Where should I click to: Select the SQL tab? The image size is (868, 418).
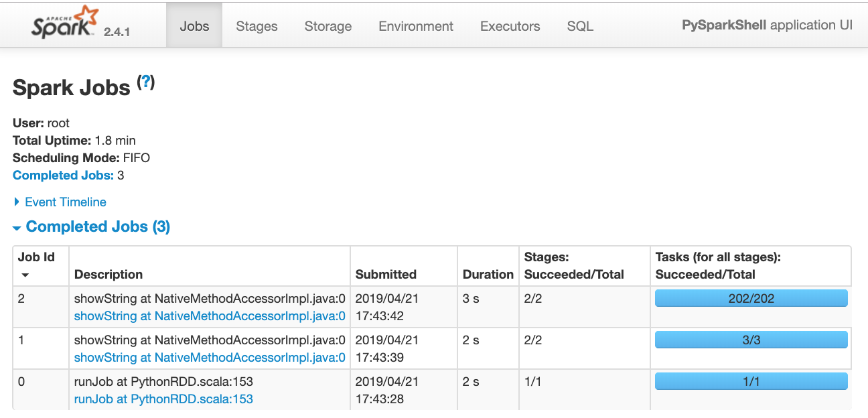pyautogui.click(x=580, y=26)
